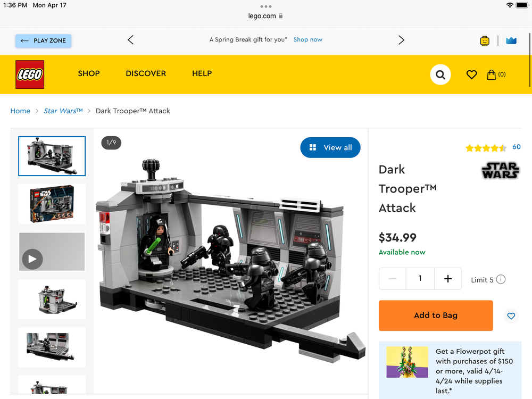Open the SHOP menu
The width and height of the screenshot is (532, 399).
[x=89, y=74]
